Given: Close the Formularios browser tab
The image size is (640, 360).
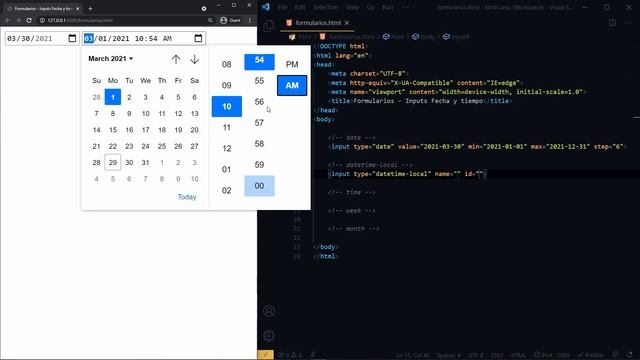Looking at the screenshot, I should click(x=78, y=8).
